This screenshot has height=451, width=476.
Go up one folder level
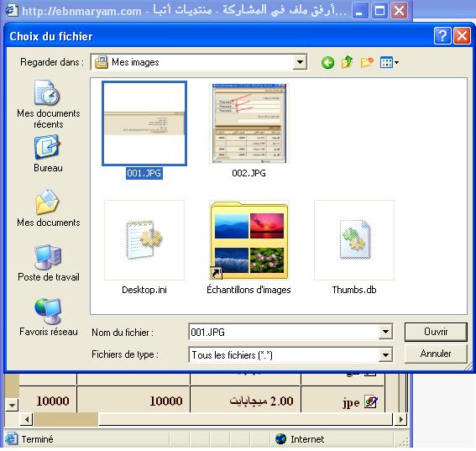[347, 62]
